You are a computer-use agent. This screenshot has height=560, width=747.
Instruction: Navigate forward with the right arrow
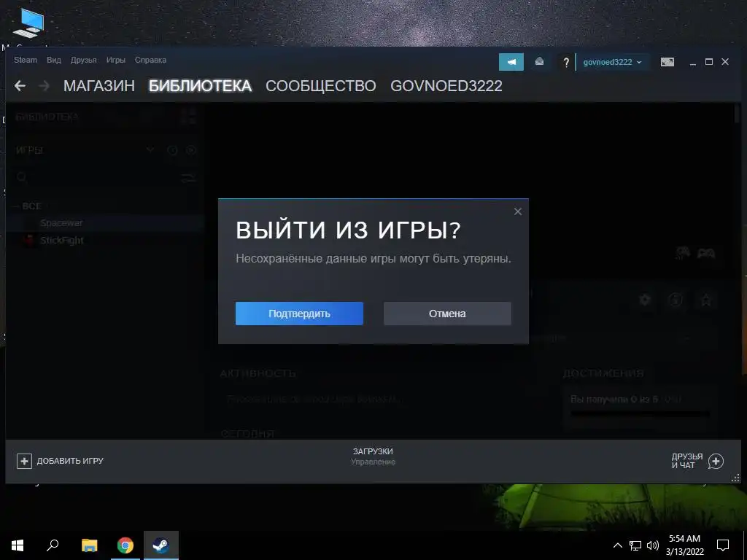(44, 86)
